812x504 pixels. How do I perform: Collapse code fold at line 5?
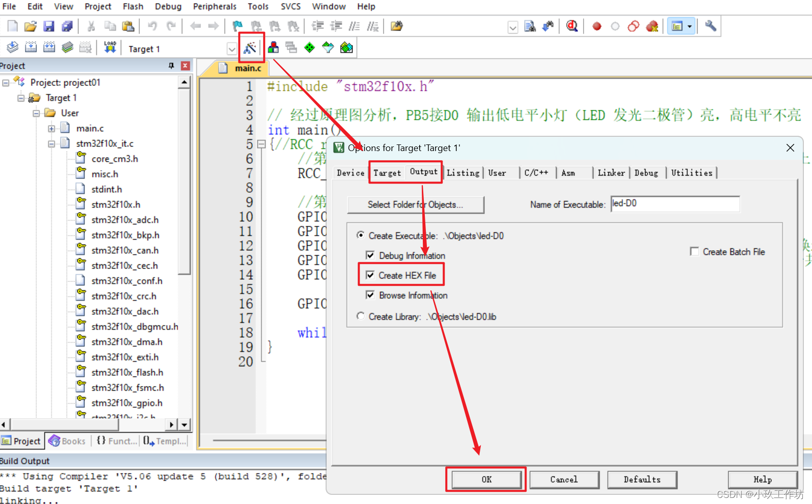(262, 144)
